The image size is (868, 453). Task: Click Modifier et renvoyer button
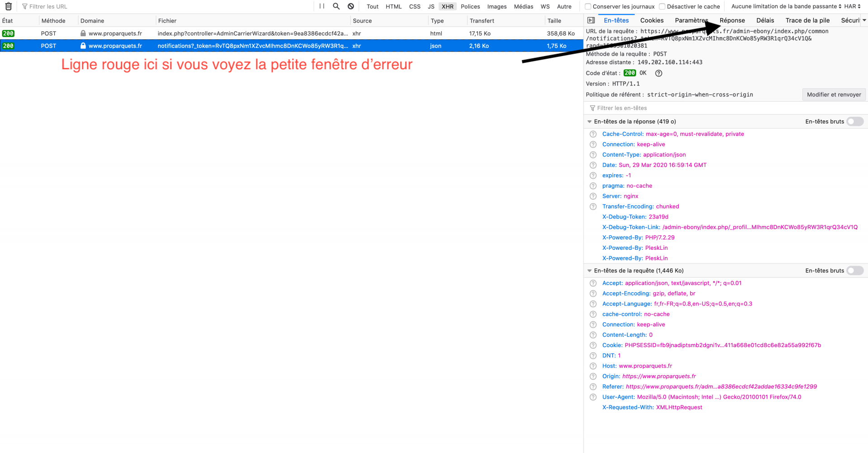(834, 95)
